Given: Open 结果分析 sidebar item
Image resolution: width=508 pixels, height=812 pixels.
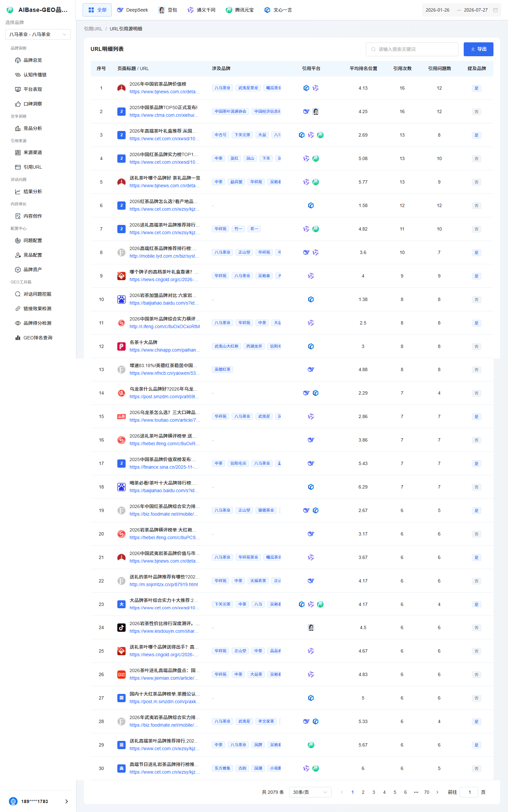Looking at the screenshot, I should [x=33, y=192].
